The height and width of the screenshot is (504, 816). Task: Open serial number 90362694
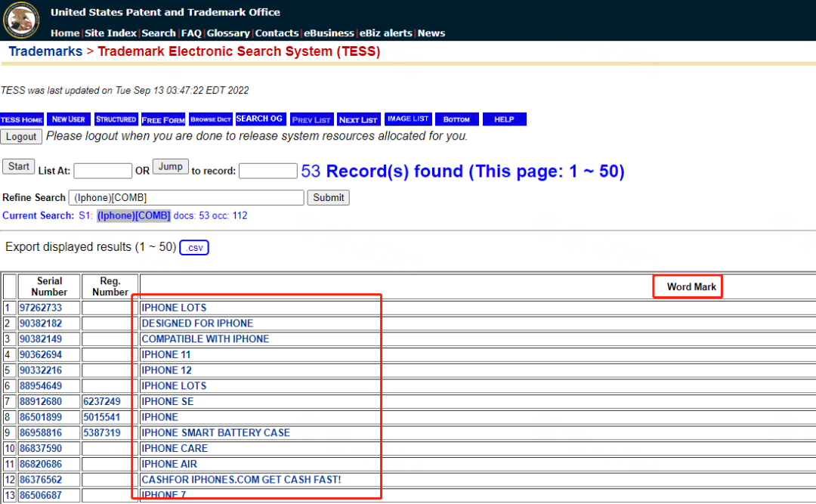point(41,354)
